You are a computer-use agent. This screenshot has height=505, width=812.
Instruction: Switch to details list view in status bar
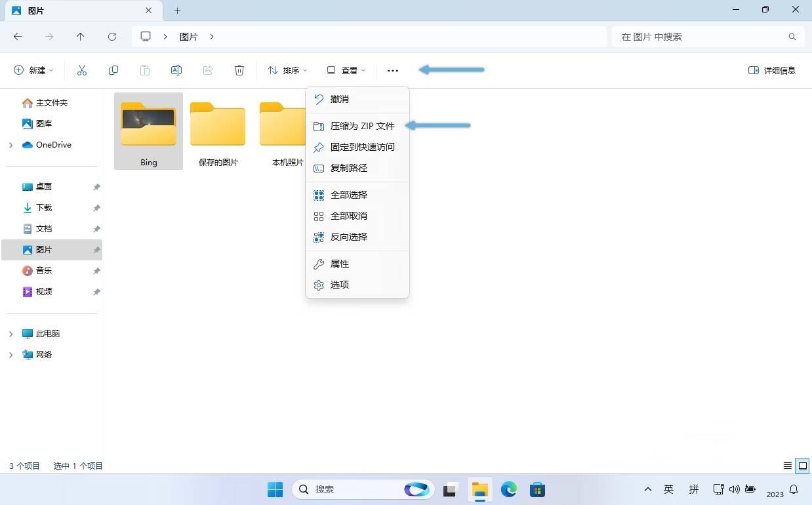tap(788, 466)
